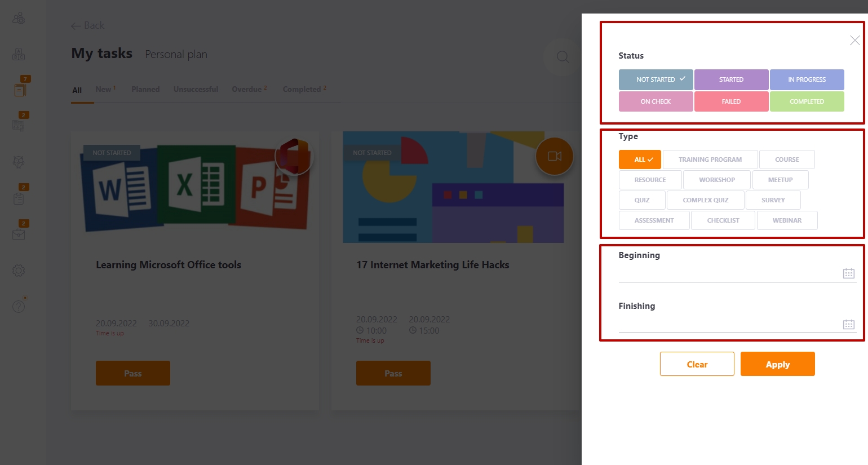Image resolution: width=868 pixels, height=465 pixels.
Task: Clear all filters with the Clear button
Action: [697, 364]
